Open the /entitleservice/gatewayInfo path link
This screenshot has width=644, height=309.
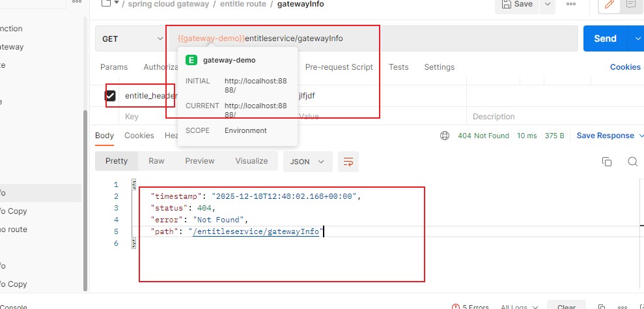[x=256, y=231]
